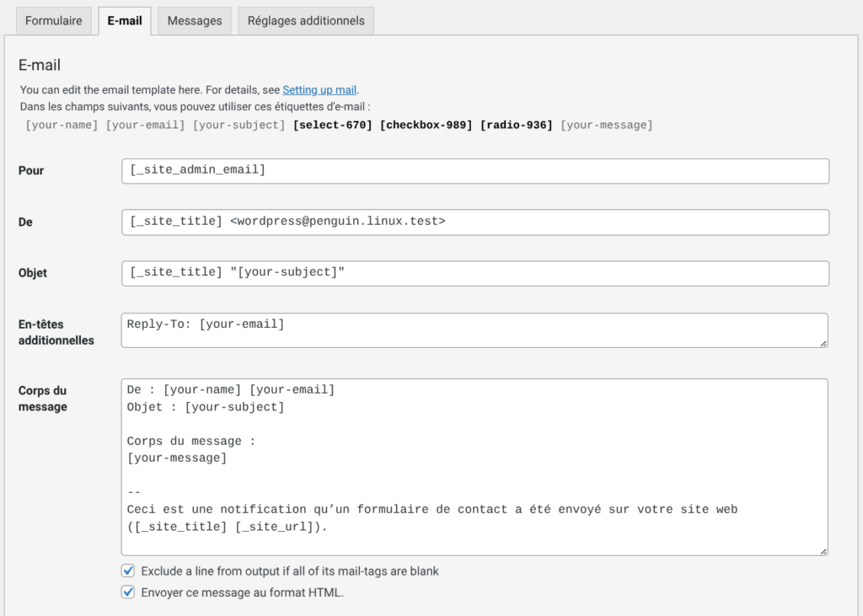
Task: Focus the Objet subject field
Action: pos(474,274)
